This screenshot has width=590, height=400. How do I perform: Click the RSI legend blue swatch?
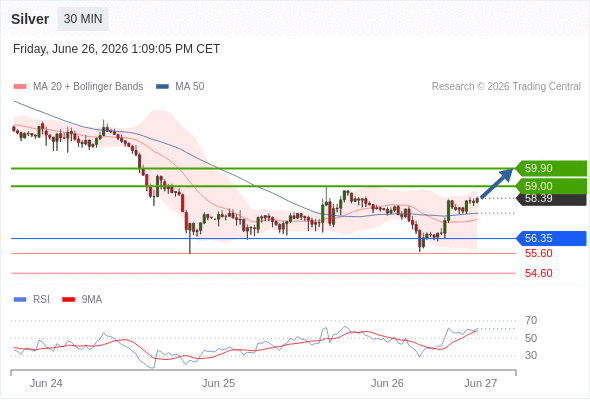coord(20,300)
